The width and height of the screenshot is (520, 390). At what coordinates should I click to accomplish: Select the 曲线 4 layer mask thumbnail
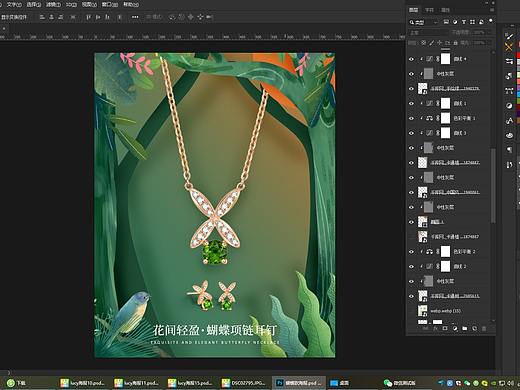[445, 59]
